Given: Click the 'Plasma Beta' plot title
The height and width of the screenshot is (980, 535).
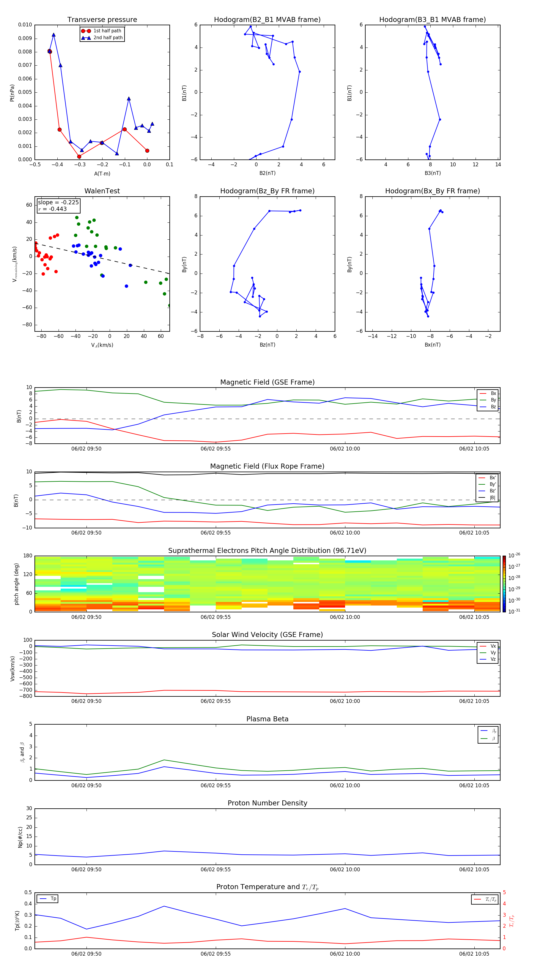Looking at the screenshot, I should [267, 719].
